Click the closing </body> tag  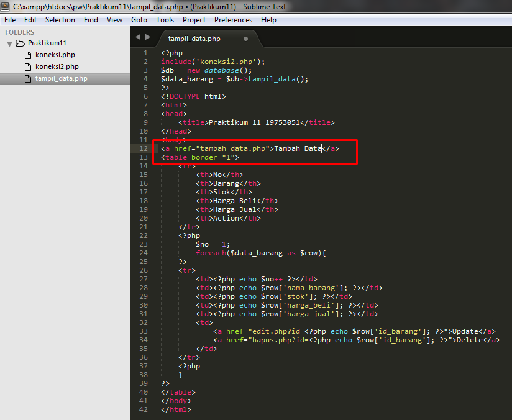176,401
